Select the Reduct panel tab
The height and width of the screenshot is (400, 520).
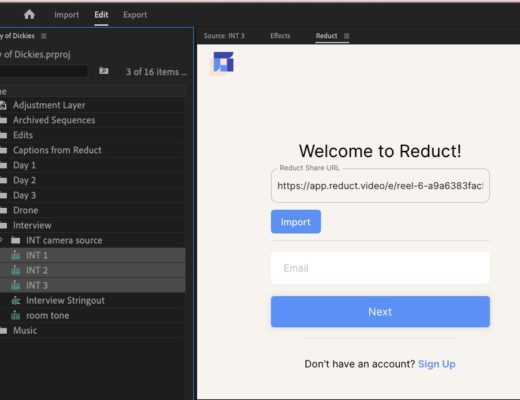(x=326, y=36)
